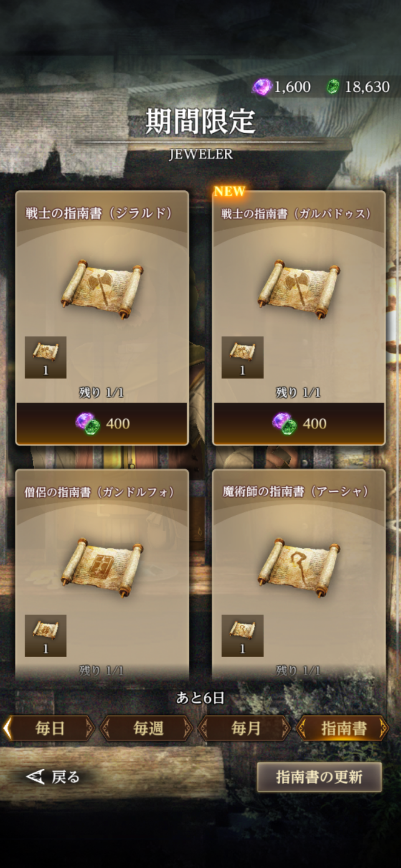
Task: Switch to the 毎月 tab
Action: (246, 728)
